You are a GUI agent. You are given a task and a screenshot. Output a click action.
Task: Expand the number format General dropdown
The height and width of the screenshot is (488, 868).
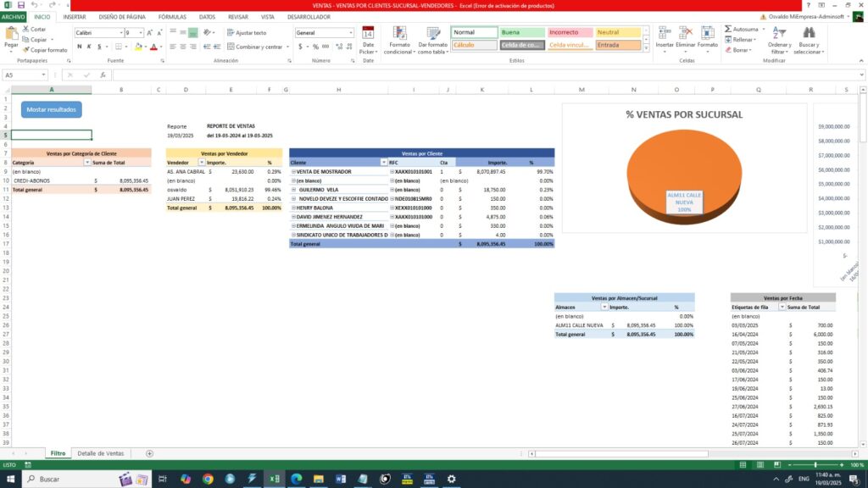tap(350, 33)
